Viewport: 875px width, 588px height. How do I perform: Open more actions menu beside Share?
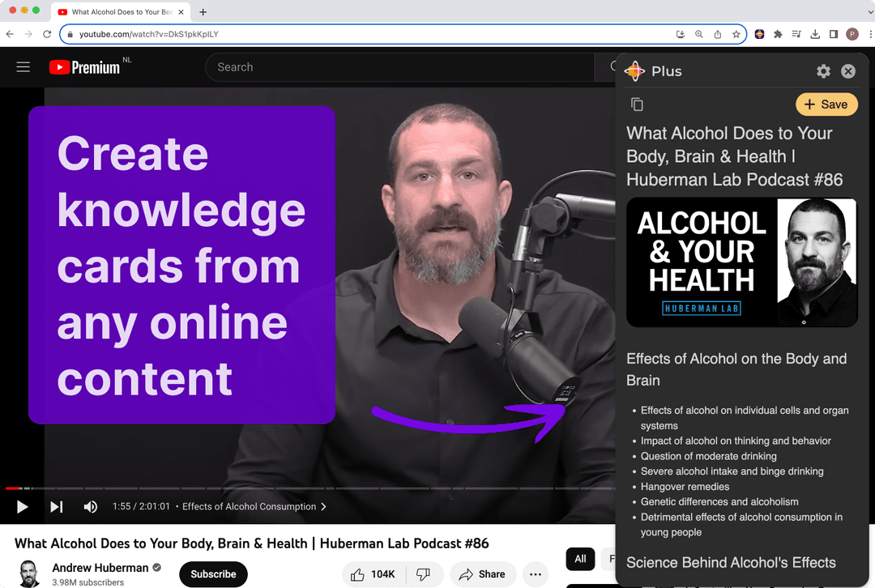535,574
